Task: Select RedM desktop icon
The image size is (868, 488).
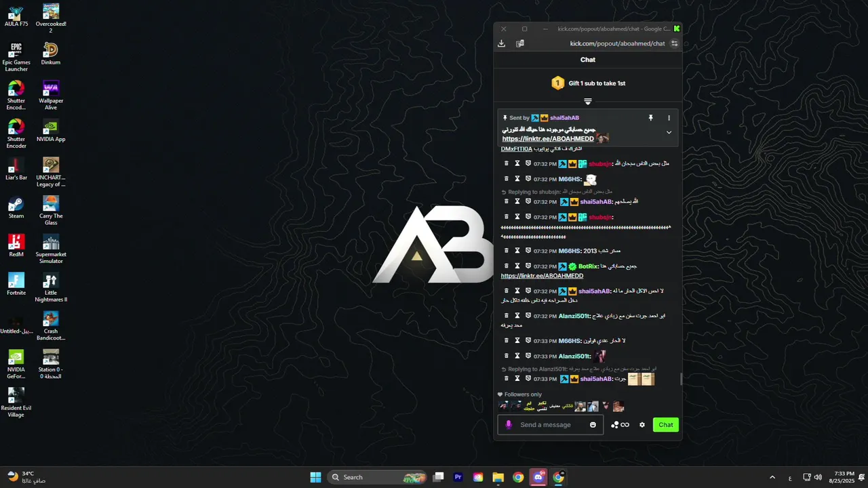Action: pos(16,246)
